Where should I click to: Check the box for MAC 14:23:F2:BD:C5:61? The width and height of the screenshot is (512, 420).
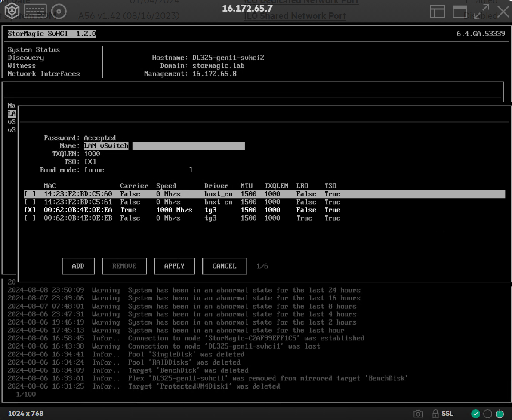[x=30, y=202]
